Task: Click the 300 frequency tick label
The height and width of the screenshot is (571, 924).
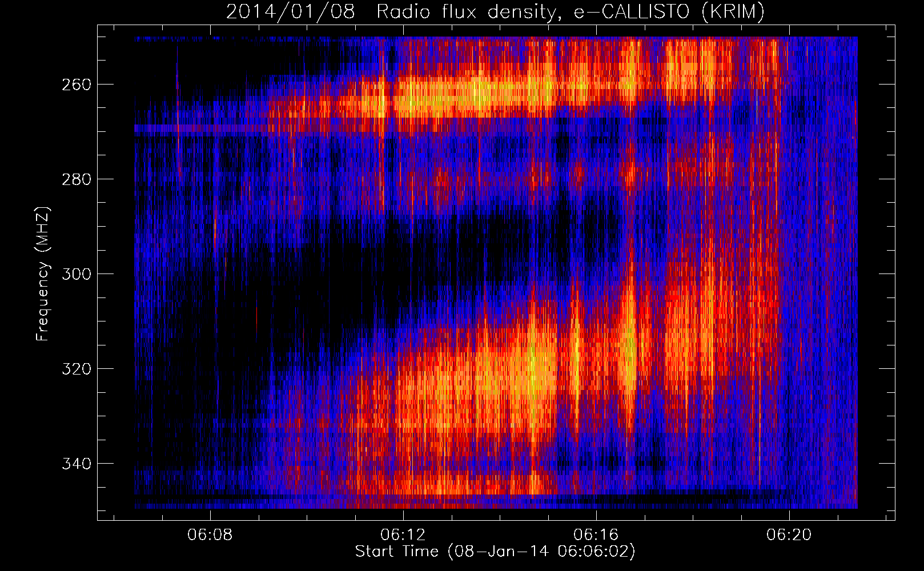Action: pyautogui.click(x=77, y=274)
